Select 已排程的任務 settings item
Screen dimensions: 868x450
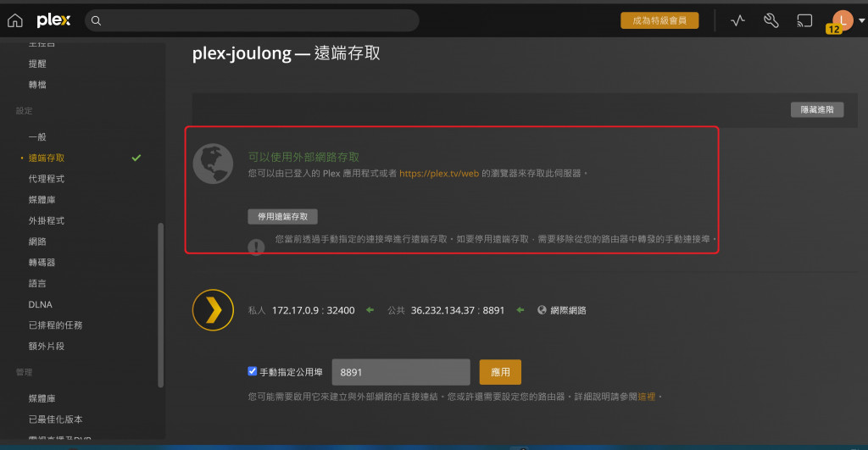coord(55,325)
